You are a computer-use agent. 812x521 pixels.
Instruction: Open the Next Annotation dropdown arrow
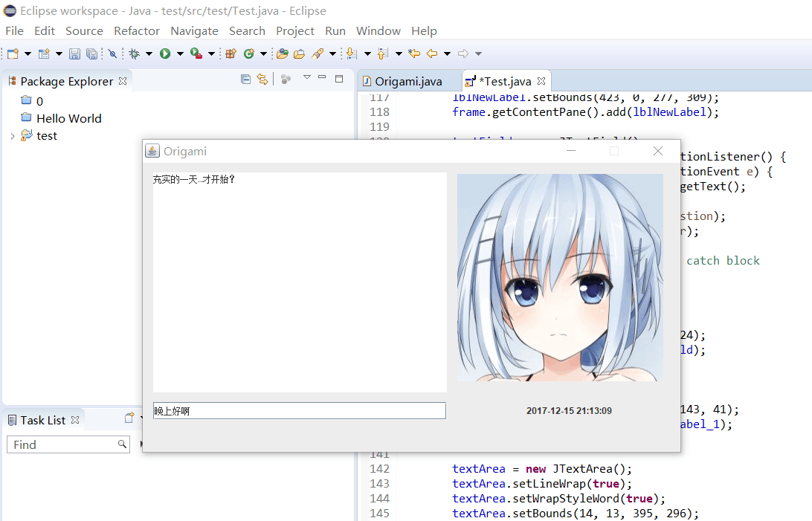tap(367, 54)
